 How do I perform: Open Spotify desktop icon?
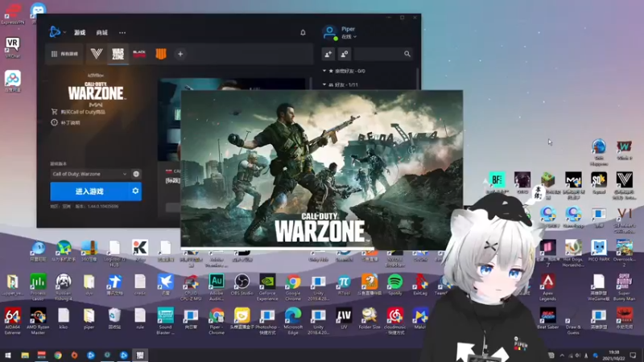tap(394, 286)
